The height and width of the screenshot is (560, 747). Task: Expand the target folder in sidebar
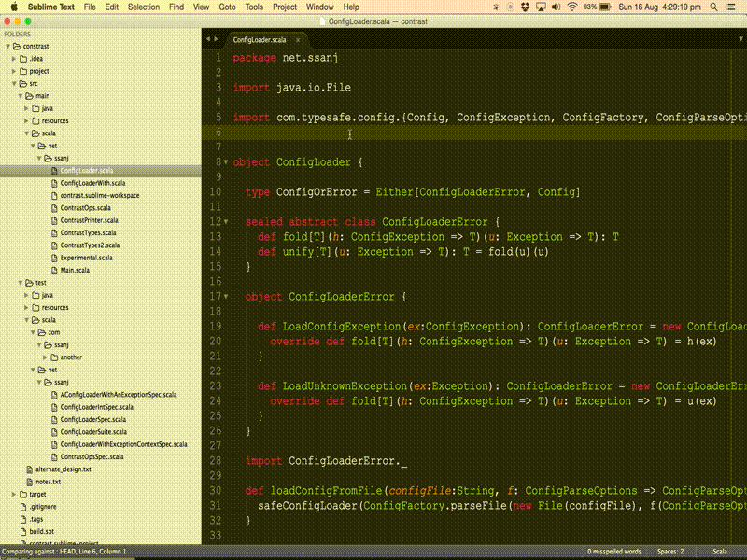coord(14,494)
